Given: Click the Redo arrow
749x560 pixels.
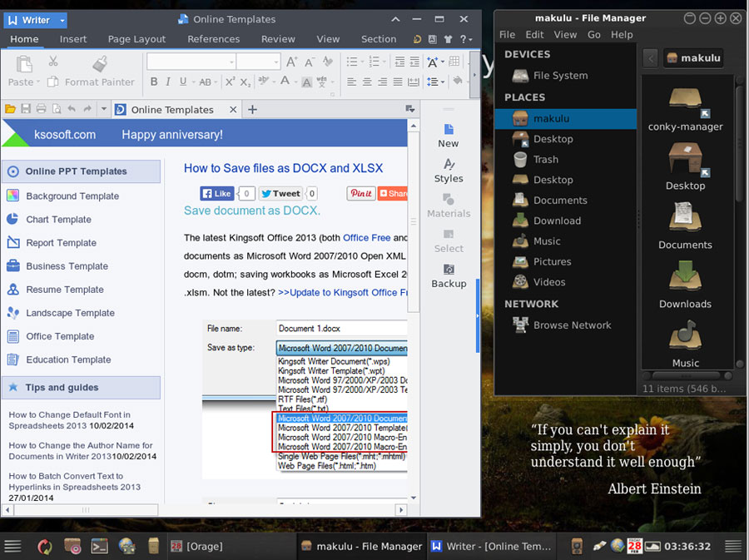Looking at the screenshot, I should coord(87,109).
